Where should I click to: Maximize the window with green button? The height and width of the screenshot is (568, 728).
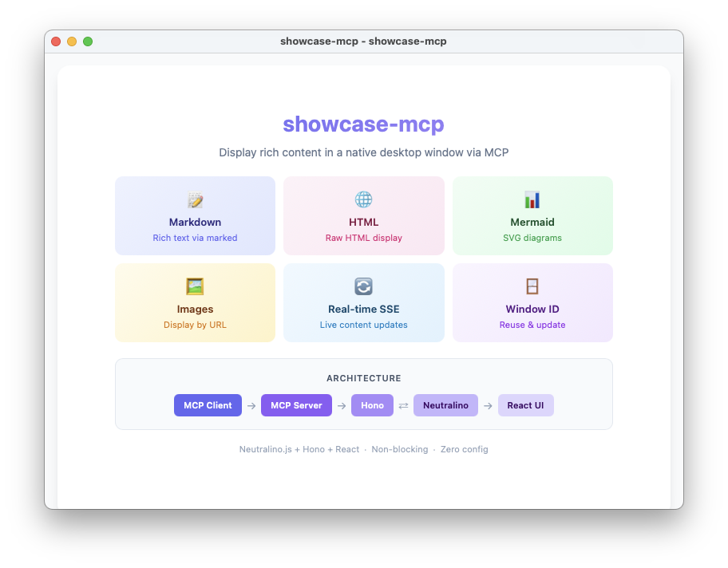pos(88,41)
